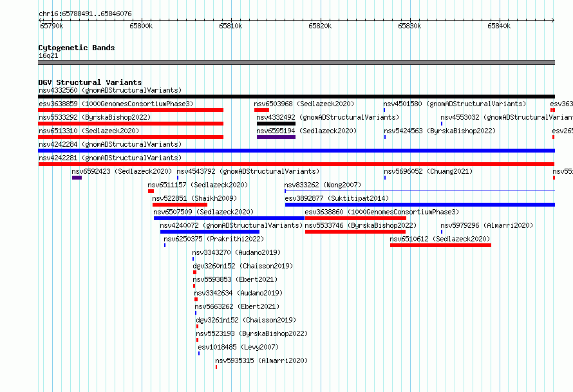Click the 65800k ruler tick label
Screen dimensions: 573x392
[141, 26]
